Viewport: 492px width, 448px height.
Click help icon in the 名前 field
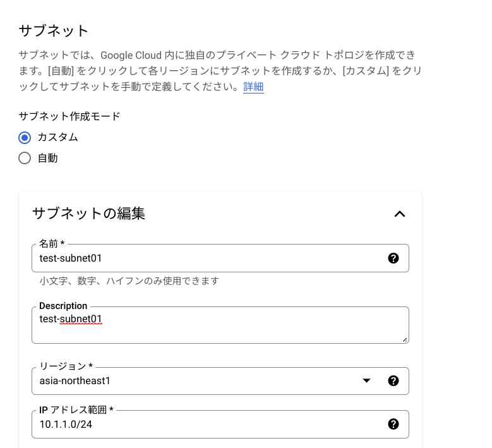(x=393, y=258)
